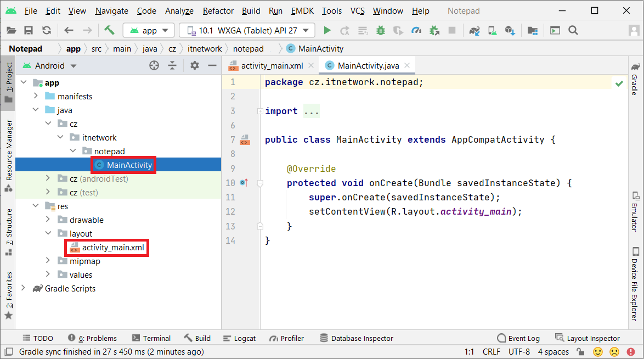Image resolution: width=644 pixels, height=359 pixels.
Task: Open project panel settings gear
Action: point(194,66)
